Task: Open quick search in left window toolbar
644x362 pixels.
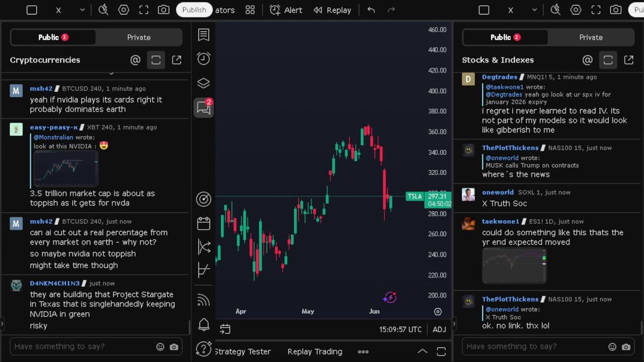Action: pos(103,10)
